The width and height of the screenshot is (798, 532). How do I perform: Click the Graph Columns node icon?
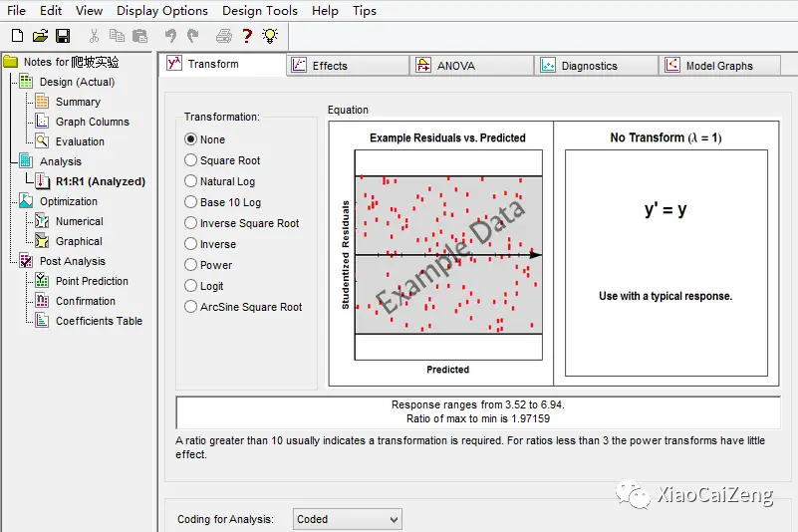click(x=42, y=122)
